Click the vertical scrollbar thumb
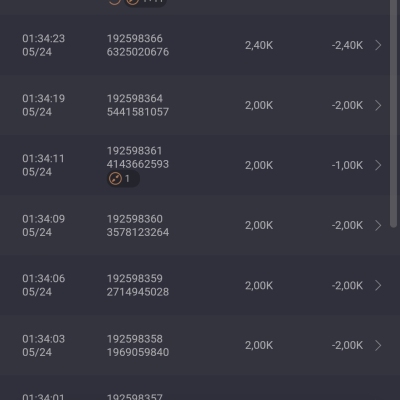Image resolution: width=400 pixels, height=400 pixels. [x=393, y=113]
